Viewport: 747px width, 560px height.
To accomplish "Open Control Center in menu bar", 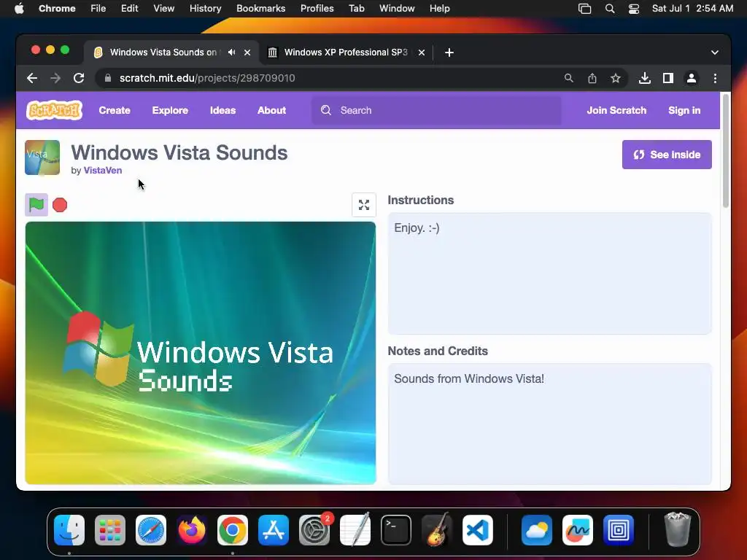I will pyautogui.click(x=634, y=9).
